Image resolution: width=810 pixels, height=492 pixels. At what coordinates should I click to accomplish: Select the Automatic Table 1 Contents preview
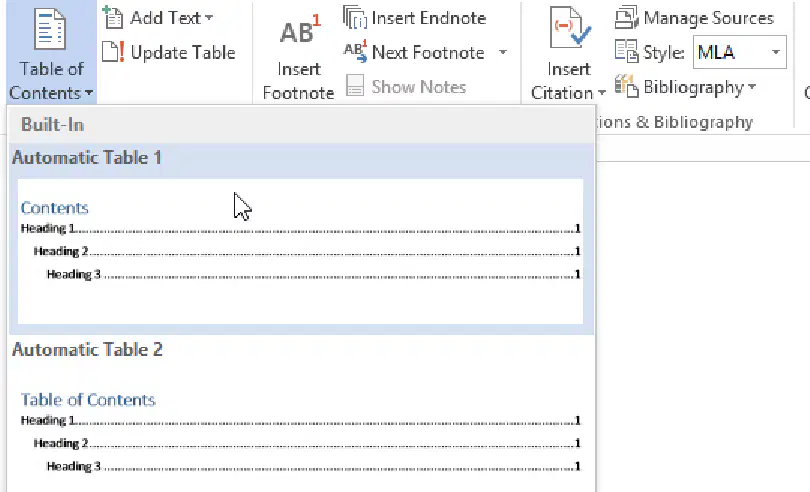click(x=301, y=251)
